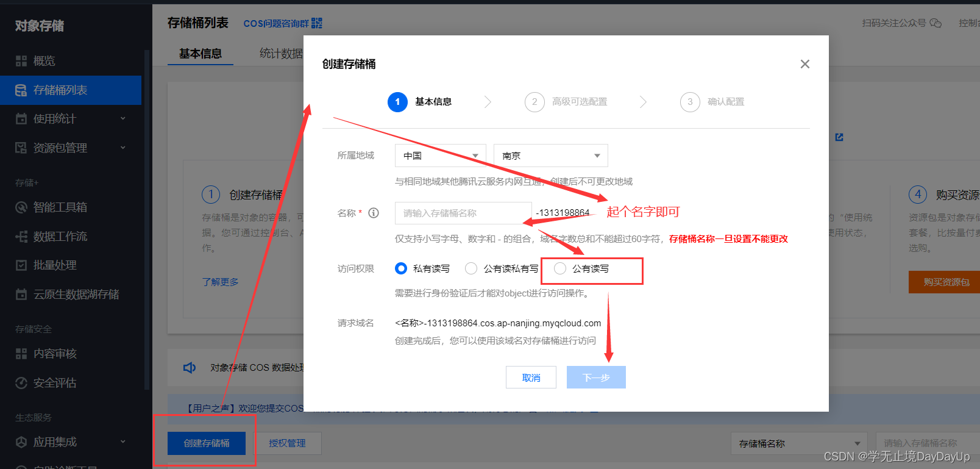Open 智能工具箱 menu item text
The height and width of the screenshot is (469, 980).
[60, 207]
